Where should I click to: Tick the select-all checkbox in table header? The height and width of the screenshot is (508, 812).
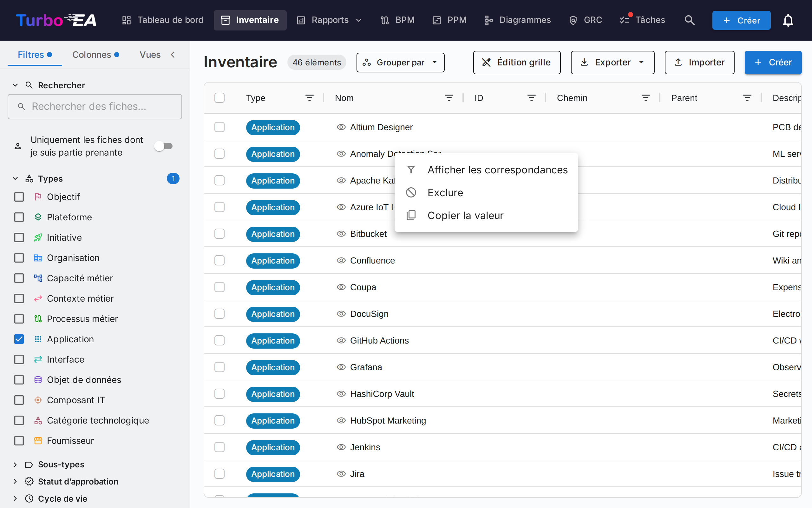click(x=219, y=98)
